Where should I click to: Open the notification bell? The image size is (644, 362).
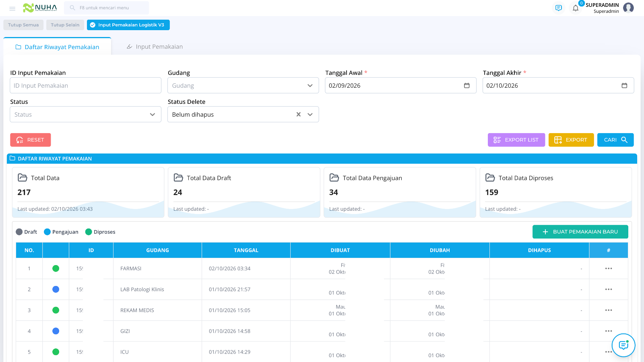point(576,8)
